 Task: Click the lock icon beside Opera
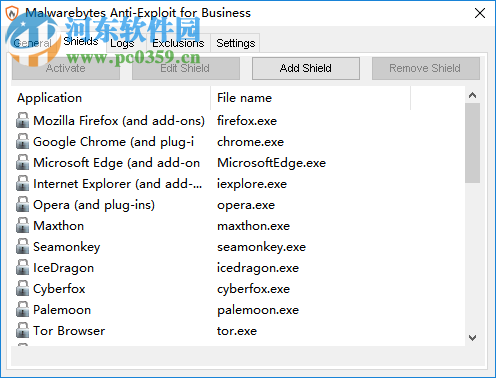pyautogui.click(x=22, y=205)
